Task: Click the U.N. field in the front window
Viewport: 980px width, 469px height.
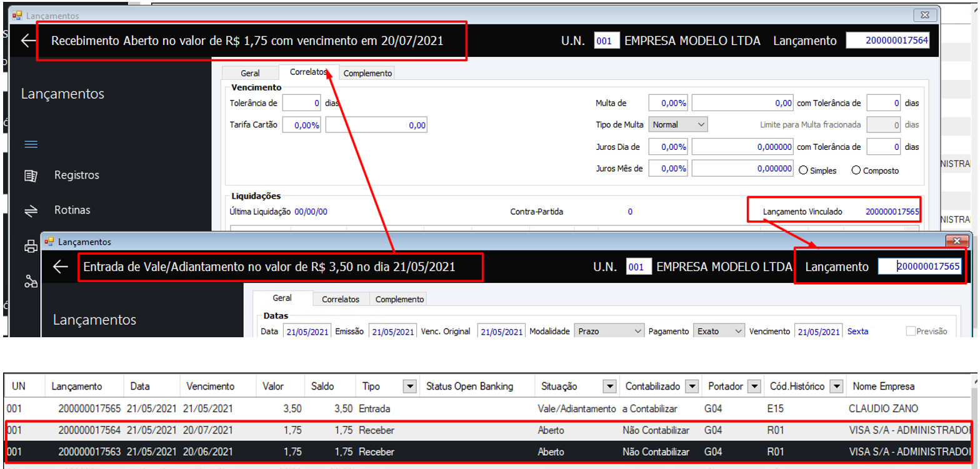Action: (x=639, y=267)
